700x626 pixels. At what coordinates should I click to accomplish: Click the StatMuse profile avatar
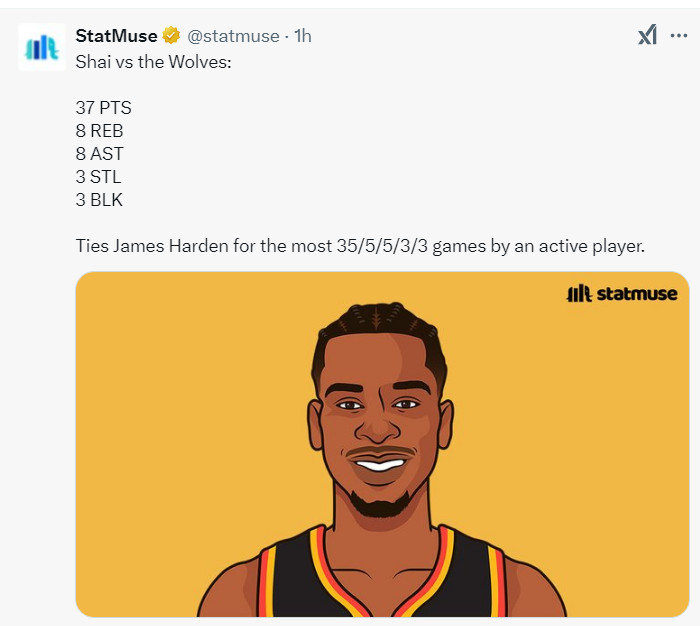point(42,47)
